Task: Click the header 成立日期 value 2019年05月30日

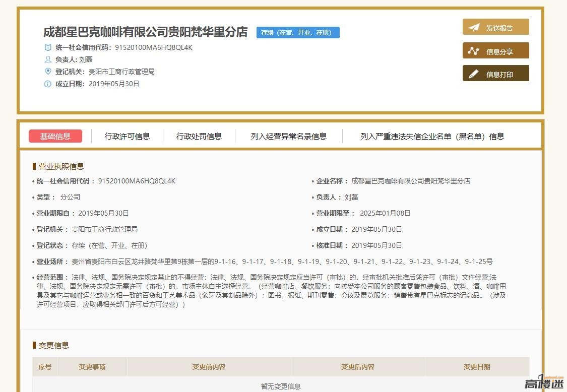Action: tap(114, 84)
